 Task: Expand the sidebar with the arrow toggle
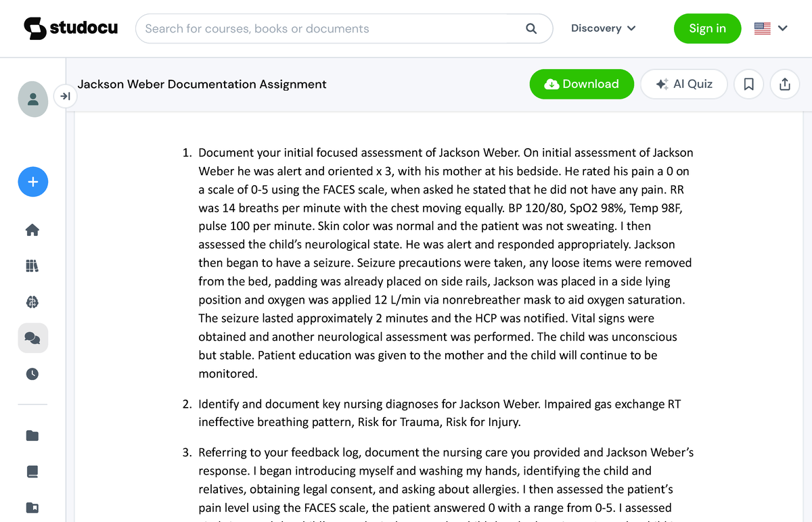click(x=65, y=96)
